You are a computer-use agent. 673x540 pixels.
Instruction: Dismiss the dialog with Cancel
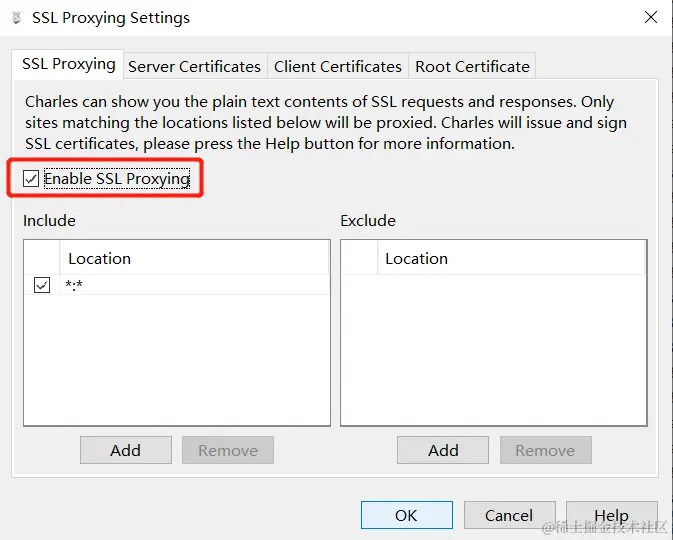point(509,515)
